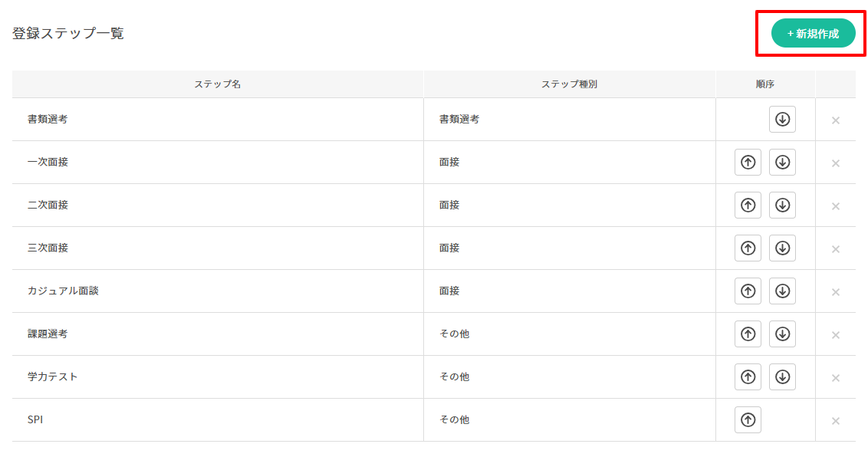
Task: Move SPI step up
Action: (748, 420)
